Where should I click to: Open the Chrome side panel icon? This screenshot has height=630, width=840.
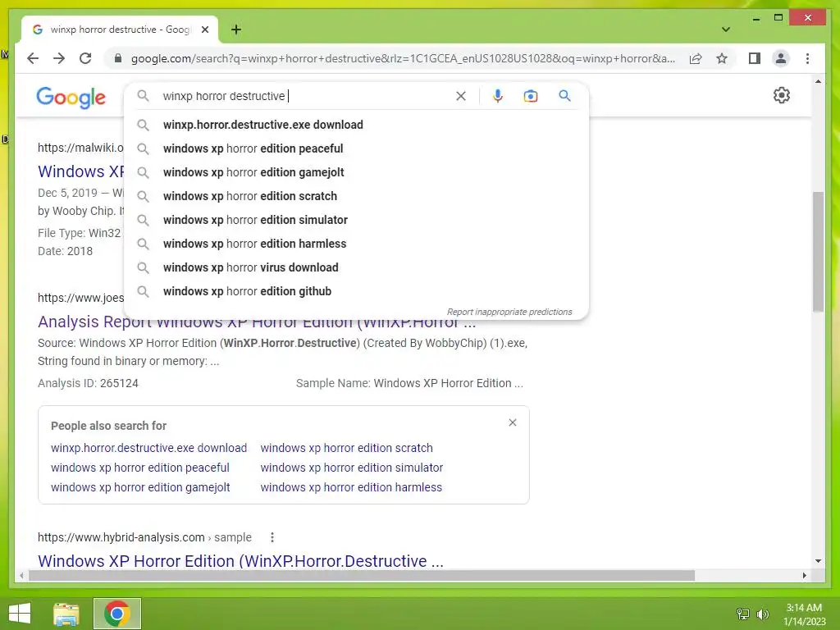tap(755, 58)
